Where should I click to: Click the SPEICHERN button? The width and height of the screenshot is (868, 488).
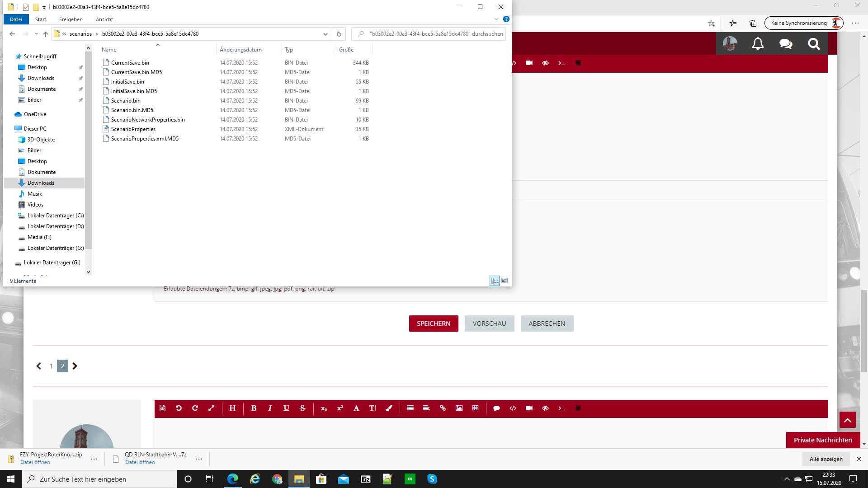[433, 324]
